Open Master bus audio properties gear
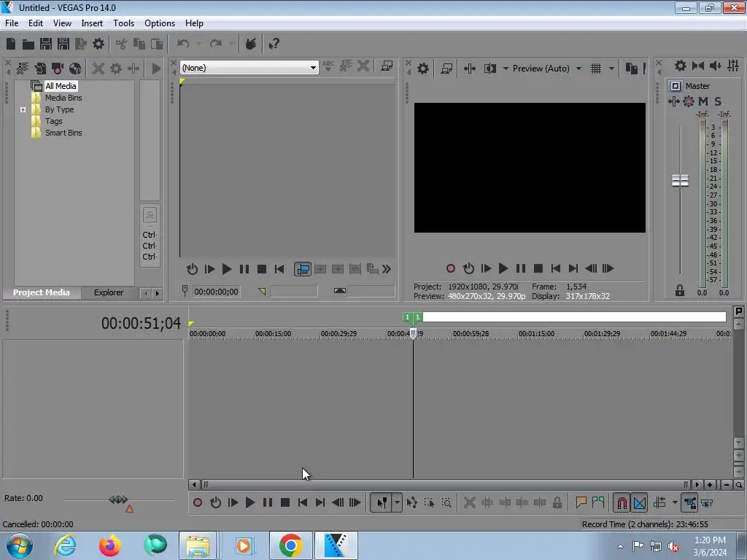The height and width of the screenshot is (560, 747). [x=681, y=66]
